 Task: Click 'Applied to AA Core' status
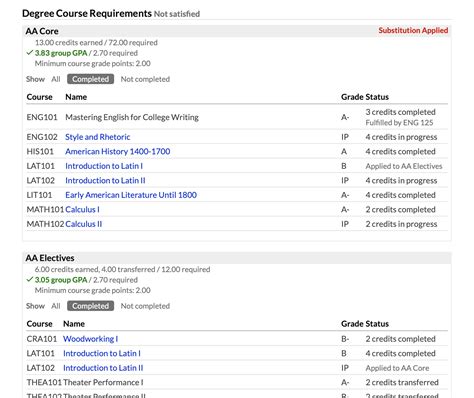397,368
